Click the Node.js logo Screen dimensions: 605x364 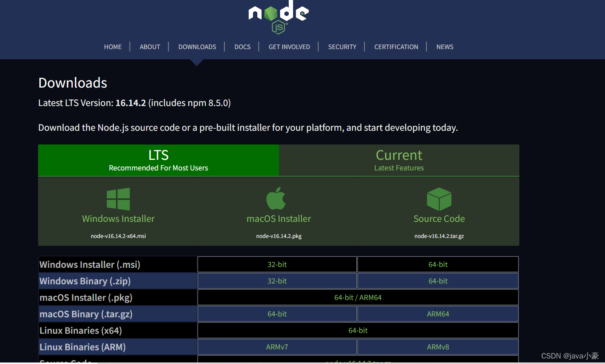pyautogui.click(x=279, y=17)
